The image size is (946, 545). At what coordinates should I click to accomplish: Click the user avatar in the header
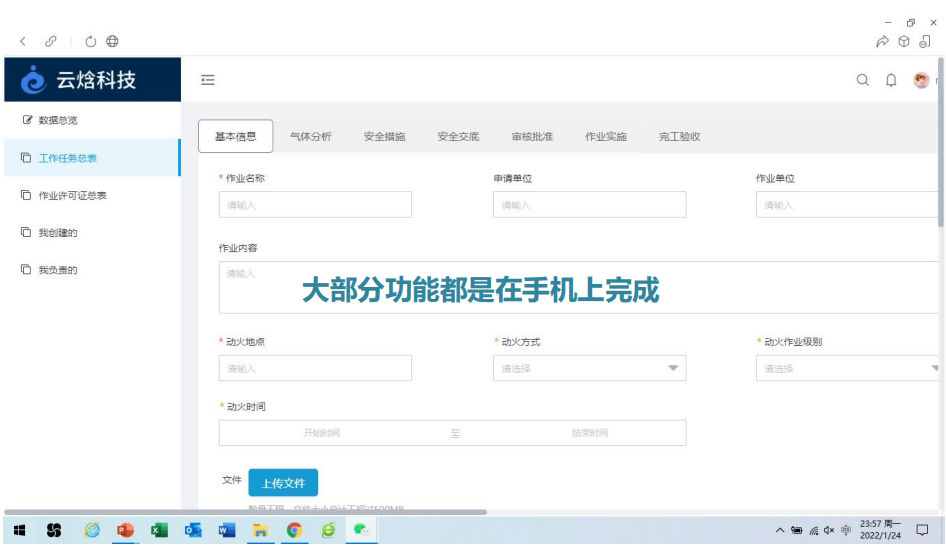click(921, 80)
